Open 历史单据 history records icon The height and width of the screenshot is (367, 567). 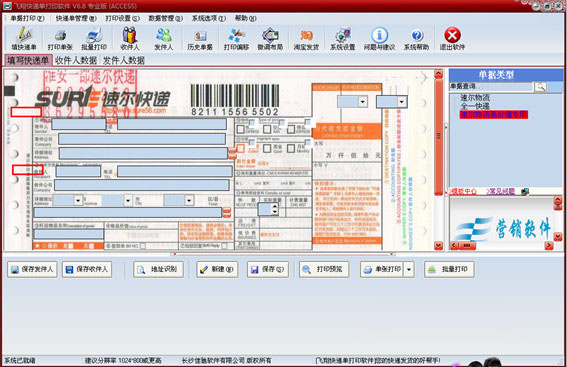coord(200,39)
